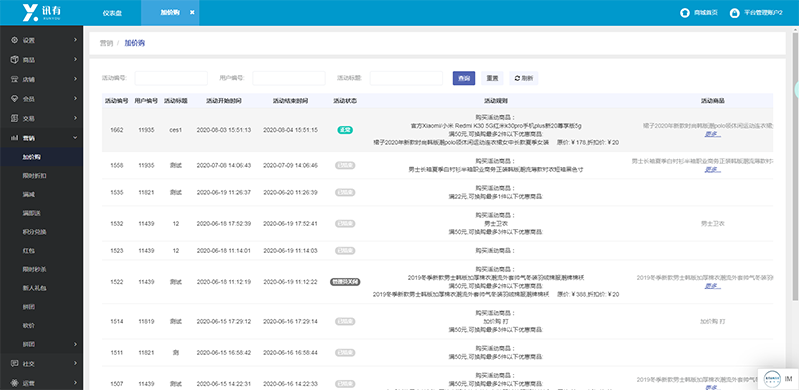Image resolution: width=799 pixels, height=390 pixels.
Task: Click the 平台管理 user account icon
Action: coord(734,13)
